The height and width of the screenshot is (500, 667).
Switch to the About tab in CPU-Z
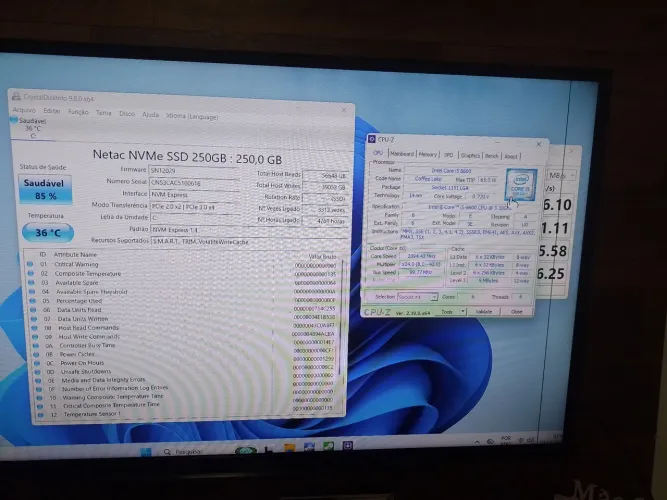coord(511,156)
